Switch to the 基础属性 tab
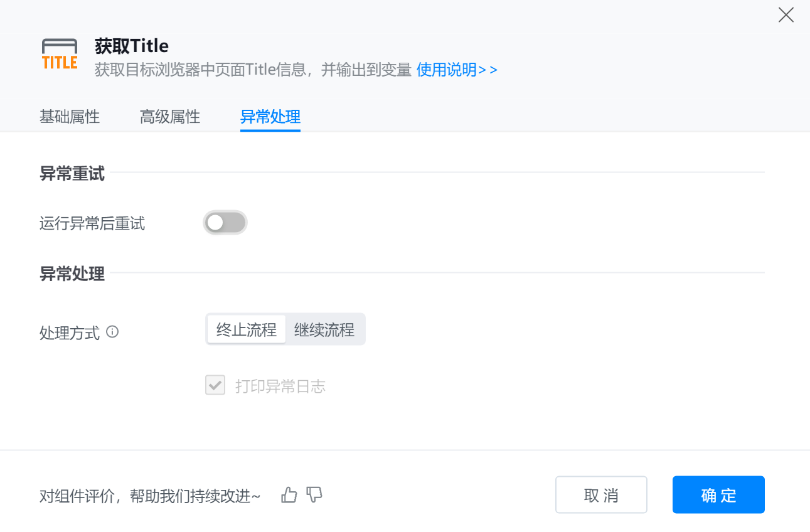 pyautogui.click(x=70, y=117)
